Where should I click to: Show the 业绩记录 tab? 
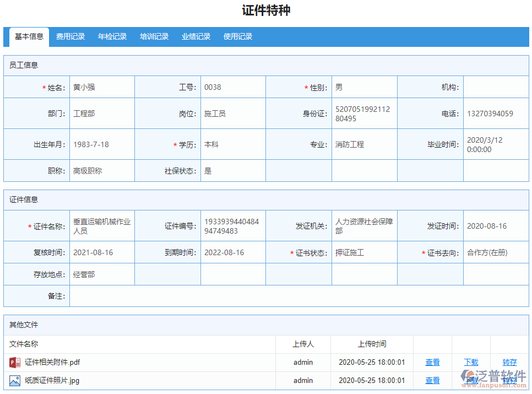[196, 37]
